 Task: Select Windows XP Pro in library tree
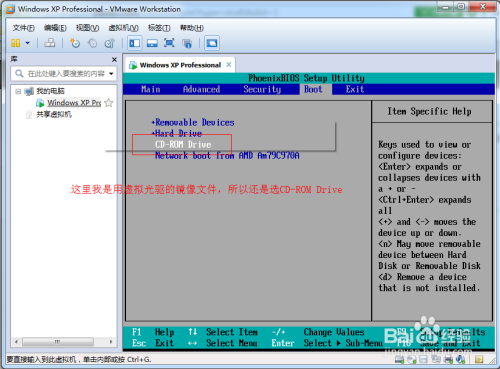pos(74,103)
